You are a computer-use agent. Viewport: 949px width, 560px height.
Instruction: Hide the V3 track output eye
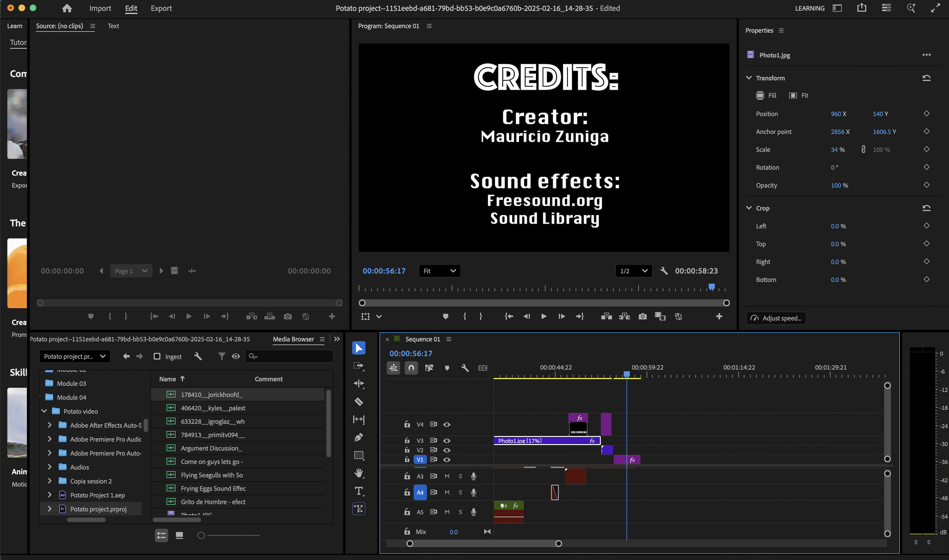(x=446, y=440)
